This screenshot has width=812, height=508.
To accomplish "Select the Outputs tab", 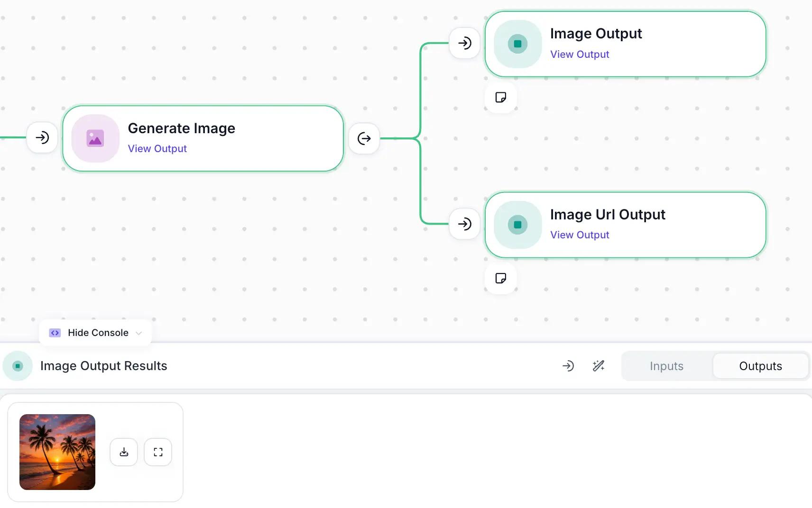I will (760, 366).
